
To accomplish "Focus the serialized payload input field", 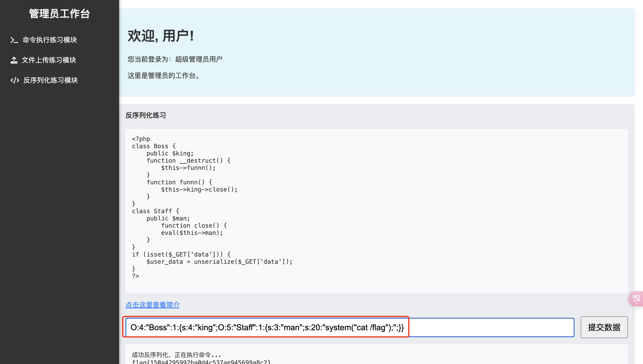I will point(267,327).
